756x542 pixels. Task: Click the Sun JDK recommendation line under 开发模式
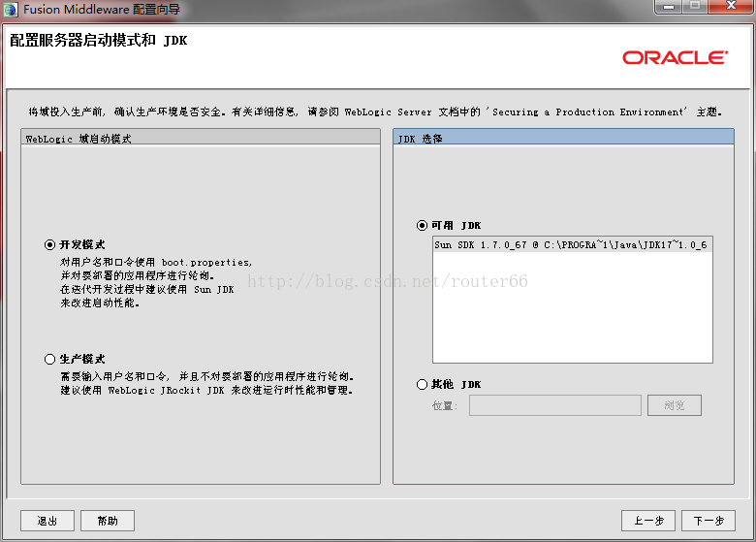(x=147, y=289)
